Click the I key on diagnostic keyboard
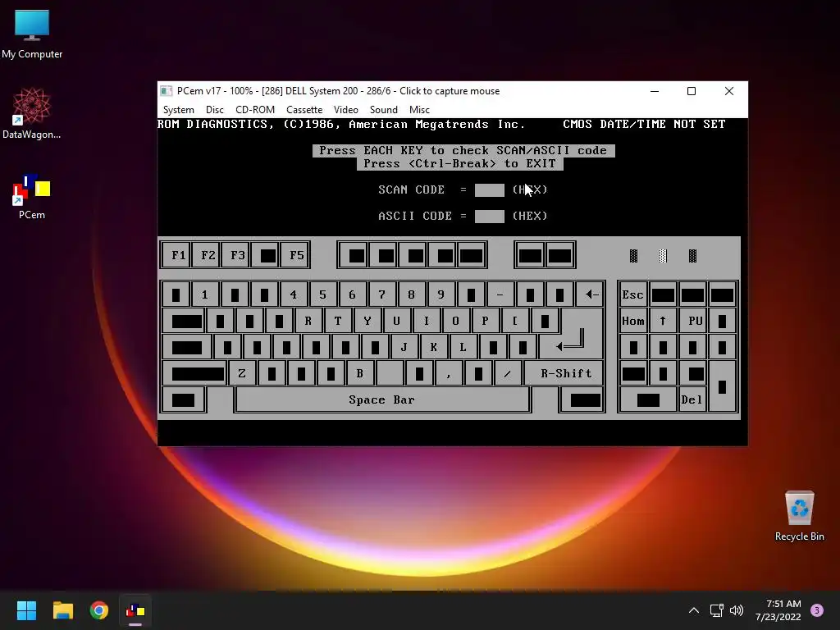The width and height of the screenshot is (840, 630). pos(426,321)
